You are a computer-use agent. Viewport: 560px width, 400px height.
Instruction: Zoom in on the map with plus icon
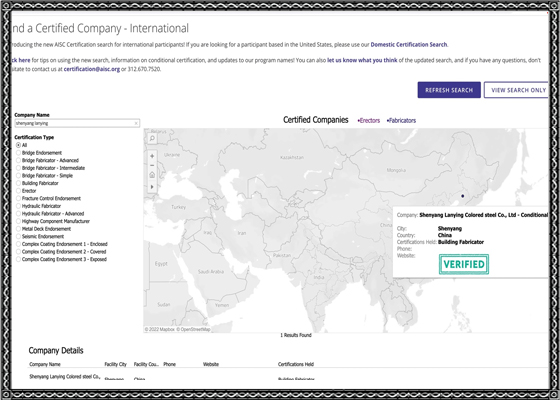tap(152, 156)
